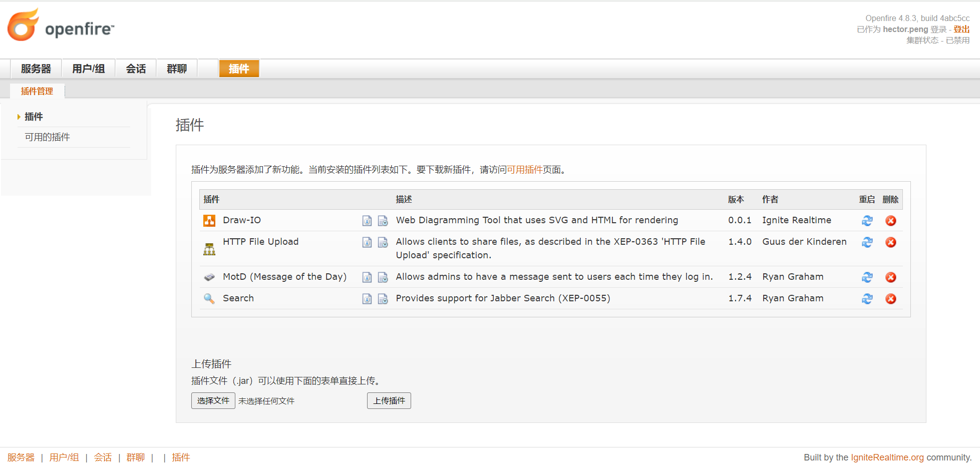Image resolution: width=980 pixels, height=476 pixels.
Task: Delete the Draw-IO plugin
Action: click(x=890, y=221)
